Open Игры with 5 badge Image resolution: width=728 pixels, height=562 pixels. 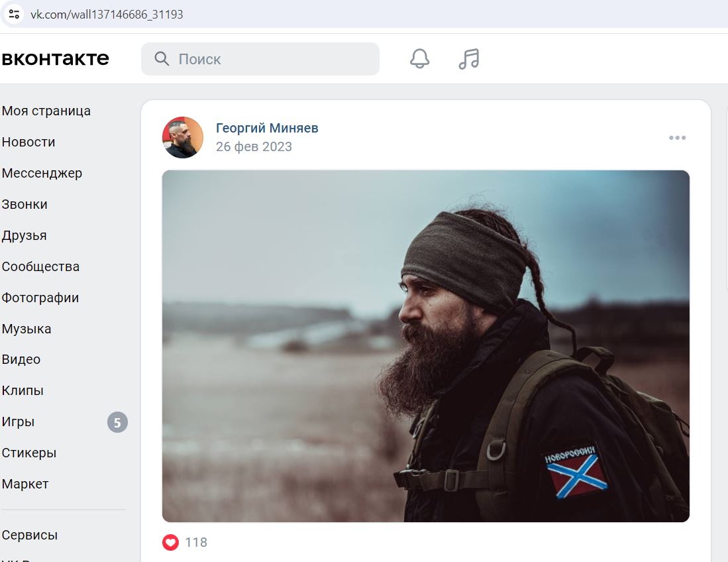[x=64, y=421]
